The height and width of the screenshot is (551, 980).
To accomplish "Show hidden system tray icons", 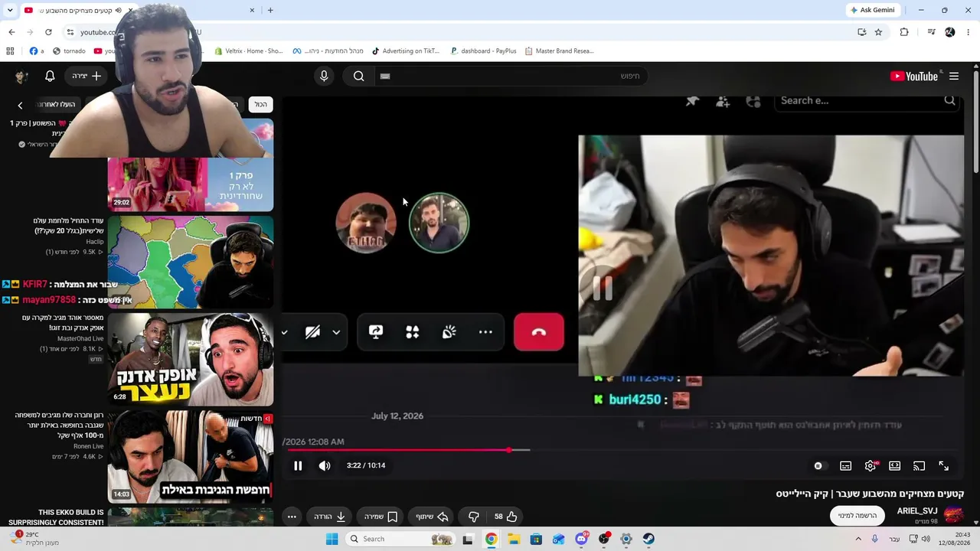I will 858,539.
